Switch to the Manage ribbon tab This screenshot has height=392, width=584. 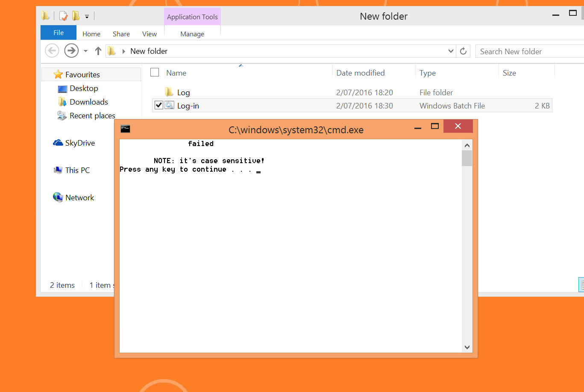pyautogui.click(x=192, y=34)
